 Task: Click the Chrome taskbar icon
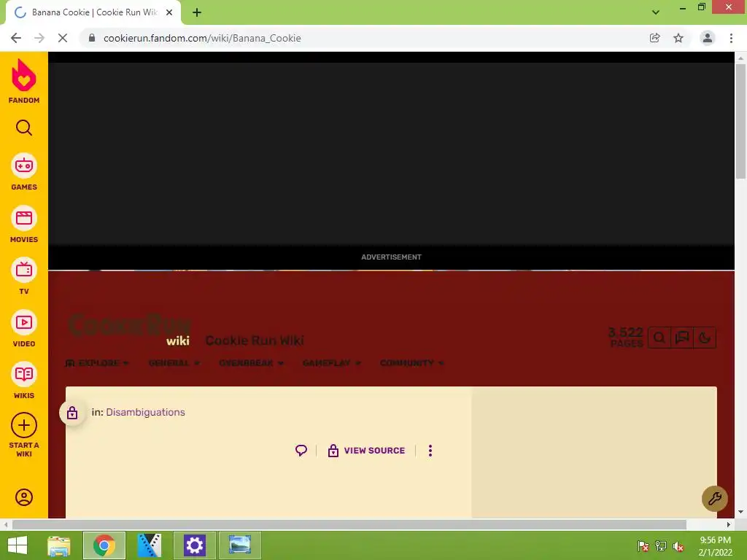[104, 545]
